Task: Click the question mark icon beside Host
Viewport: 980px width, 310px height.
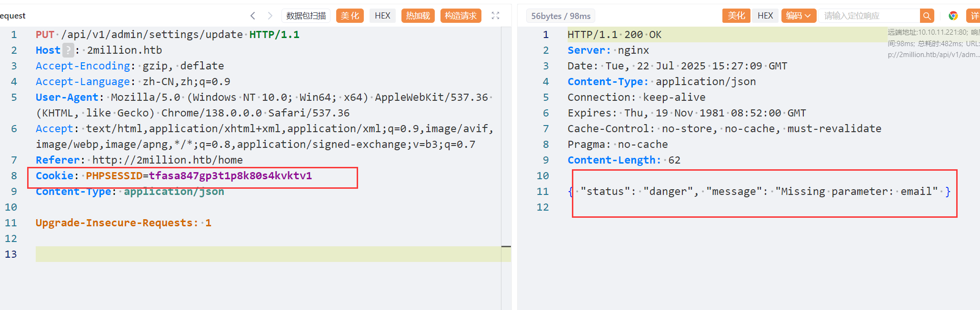Action: point(69,50)
